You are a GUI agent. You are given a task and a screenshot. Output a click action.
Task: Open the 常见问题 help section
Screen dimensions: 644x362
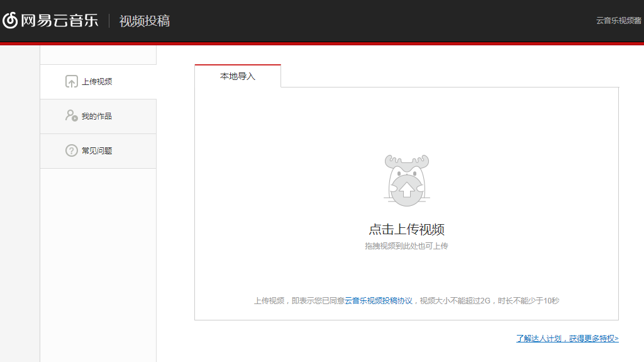click(97, 151)
